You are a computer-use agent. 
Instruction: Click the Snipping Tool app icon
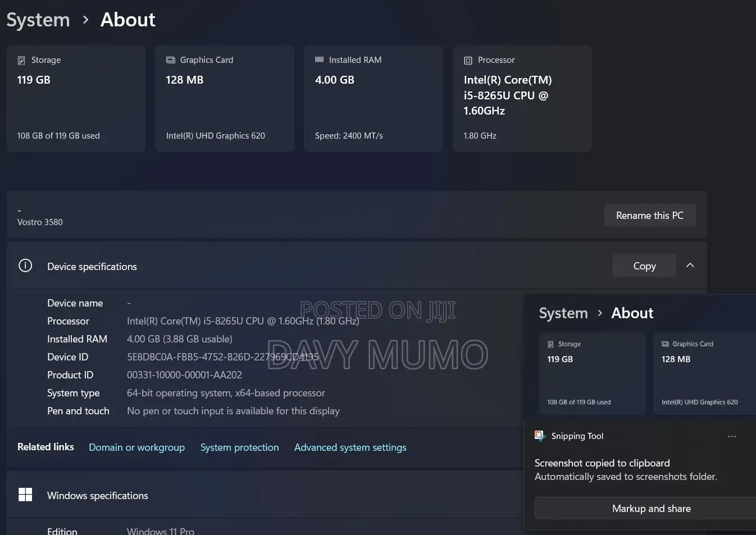pos(540,436)
